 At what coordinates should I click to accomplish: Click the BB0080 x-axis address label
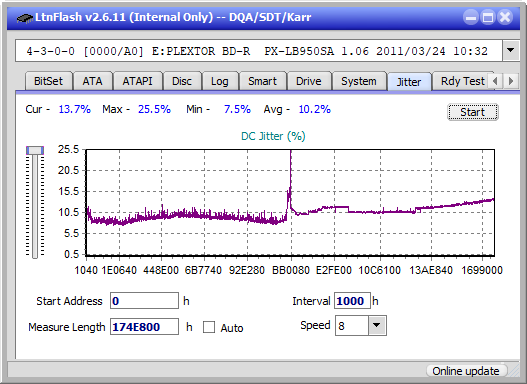click(x=291, y=270)
